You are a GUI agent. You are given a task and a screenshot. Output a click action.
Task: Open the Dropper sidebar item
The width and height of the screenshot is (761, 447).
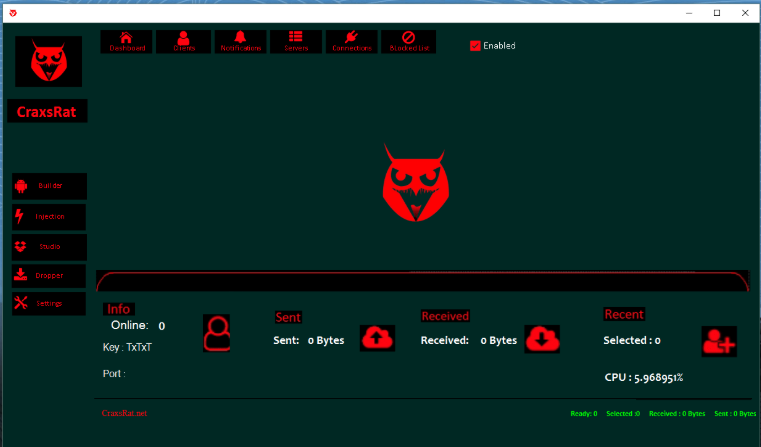pos(49,276)
